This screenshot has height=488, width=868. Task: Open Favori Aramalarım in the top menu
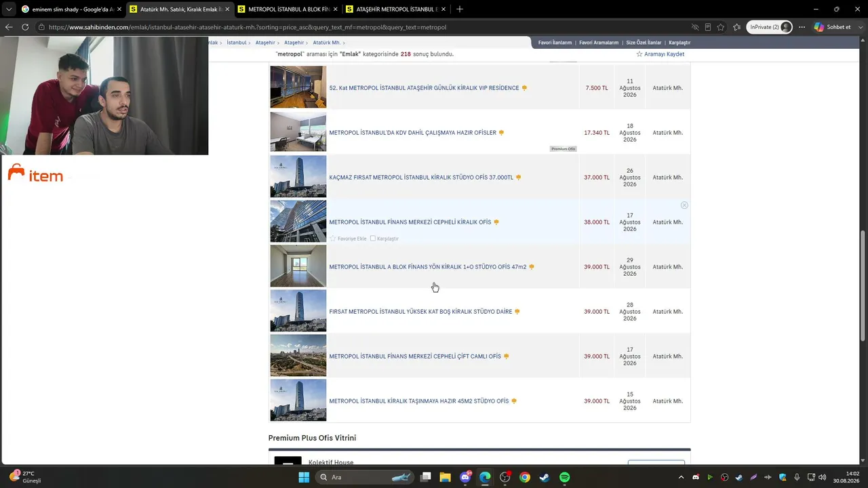click(x=599, y=43)
